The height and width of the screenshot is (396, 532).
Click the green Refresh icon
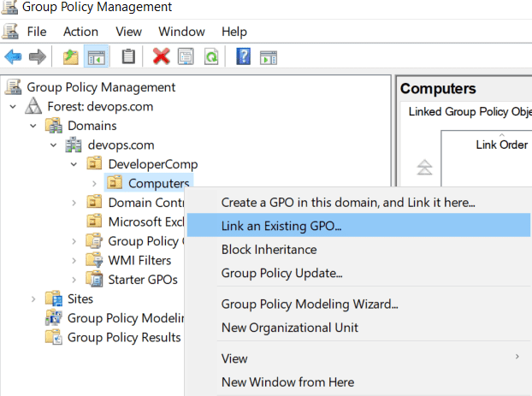[x=211, y=56]
